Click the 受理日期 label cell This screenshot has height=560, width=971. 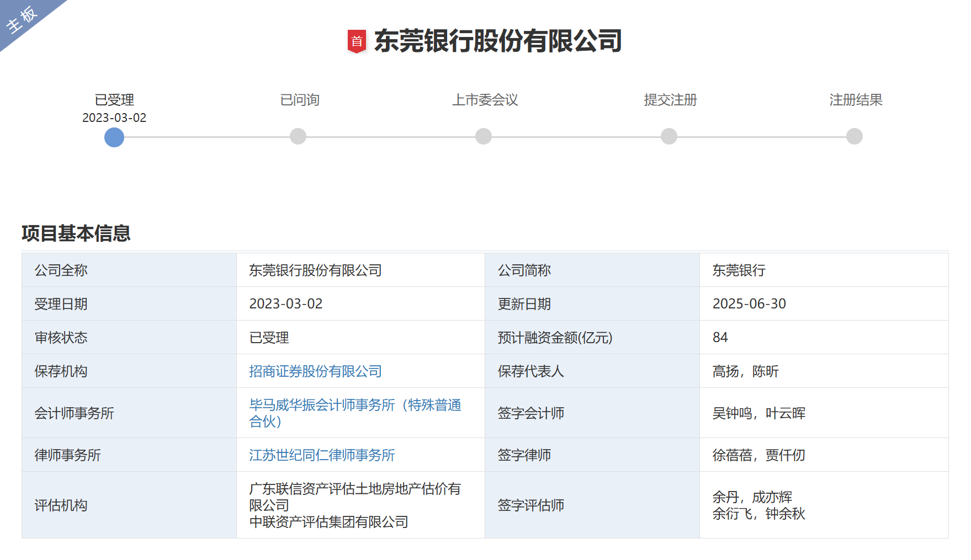tap(129, 304)
